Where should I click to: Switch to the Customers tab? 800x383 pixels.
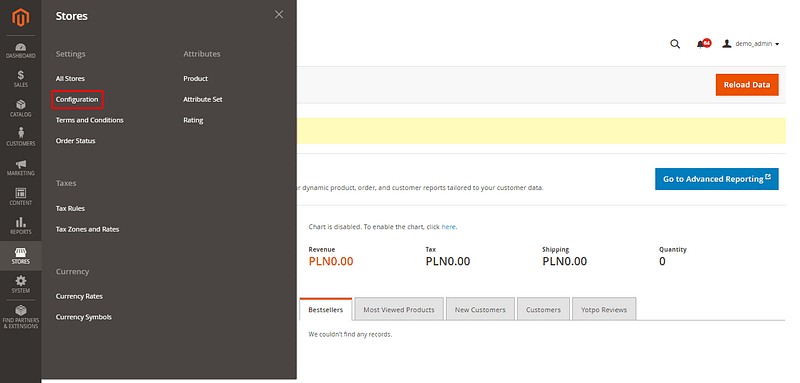click(543, 309)
